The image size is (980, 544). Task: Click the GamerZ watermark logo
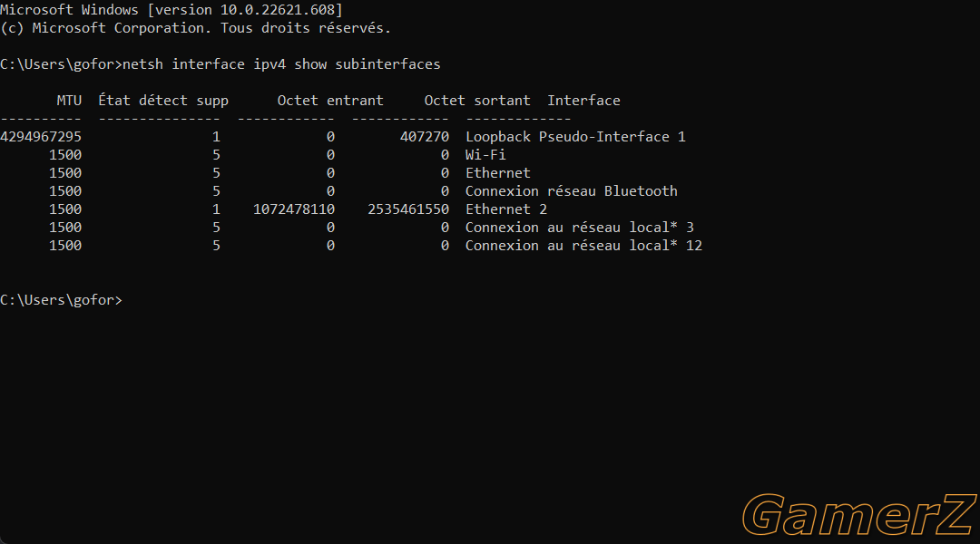[x=859, y=515]
